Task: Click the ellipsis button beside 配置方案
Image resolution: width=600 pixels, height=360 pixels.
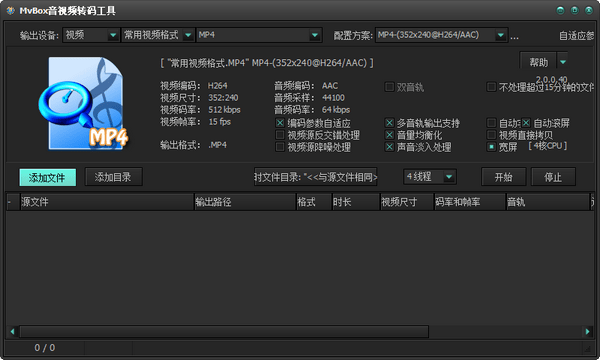Action: coord(514,37)
